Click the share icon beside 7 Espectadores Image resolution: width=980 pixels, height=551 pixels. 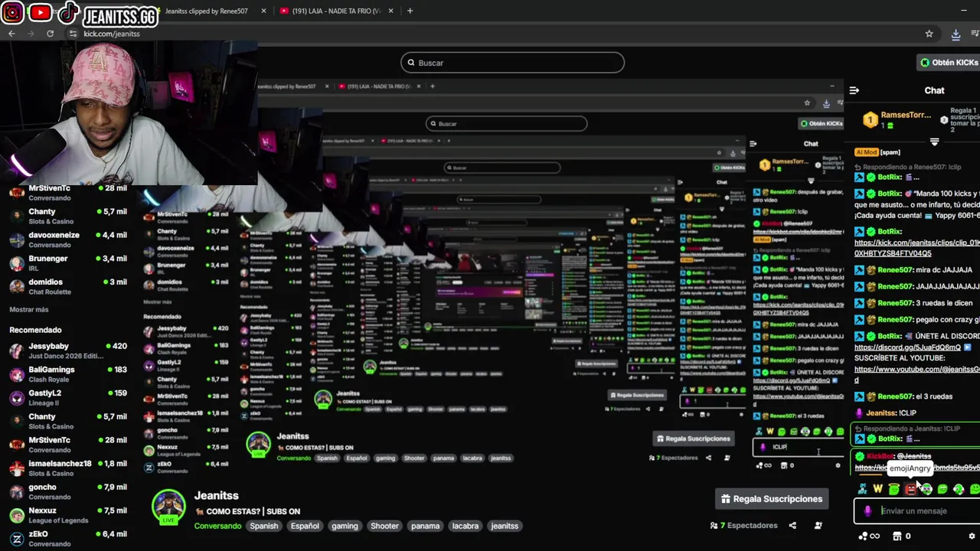792,526
